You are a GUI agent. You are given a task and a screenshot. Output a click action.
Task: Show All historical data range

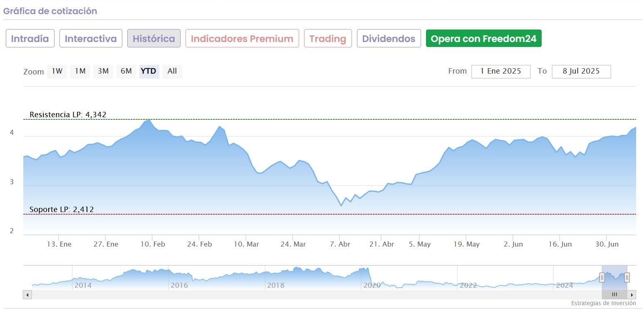click(172, 71)
